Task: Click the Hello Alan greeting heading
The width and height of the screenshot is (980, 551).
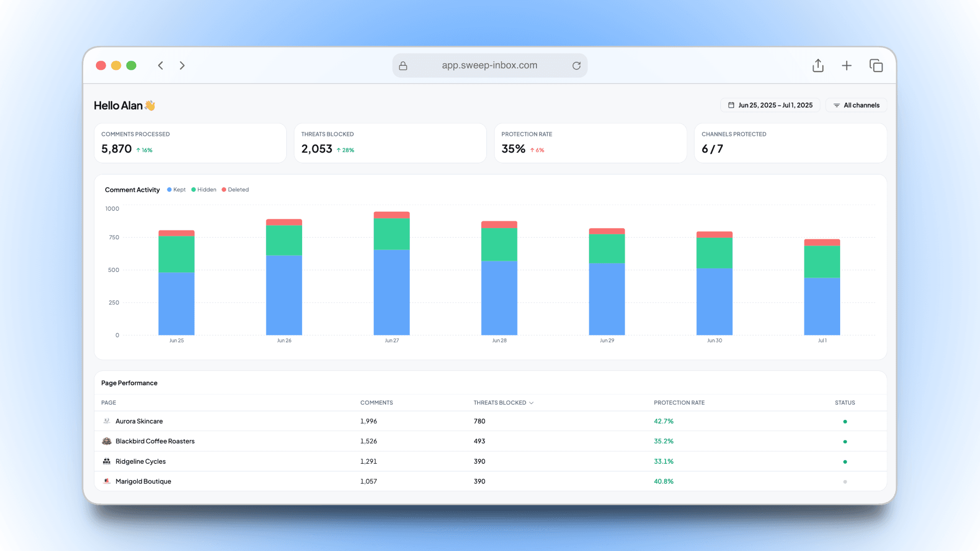Action: pos(125,106)
